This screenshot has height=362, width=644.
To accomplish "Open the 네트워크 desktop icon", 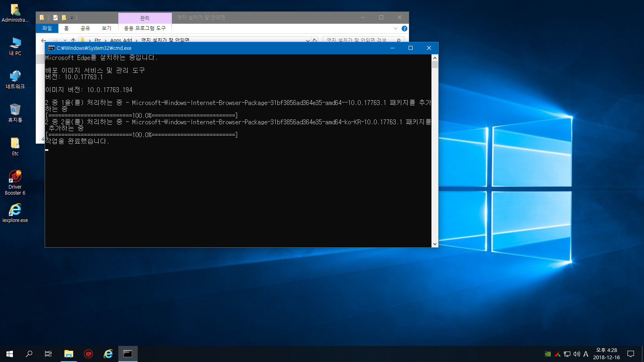I will point(15,80).
